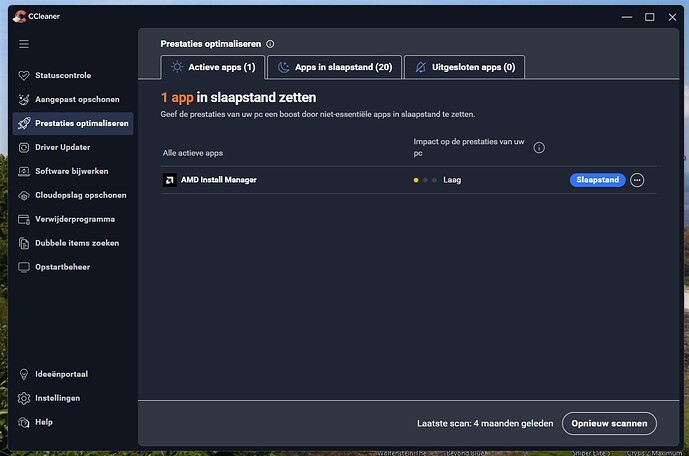Click the Laag impact label

tap(452, 180)
